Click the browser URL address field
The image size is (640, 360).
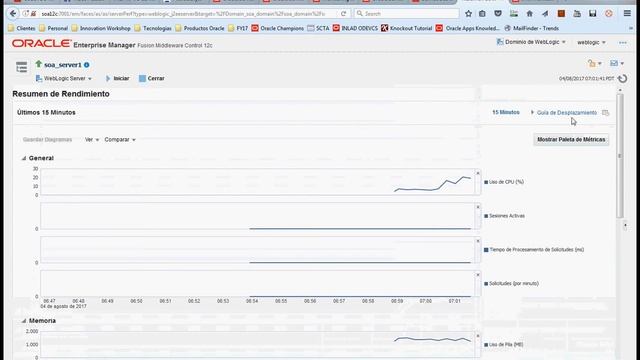coord(184,13)
